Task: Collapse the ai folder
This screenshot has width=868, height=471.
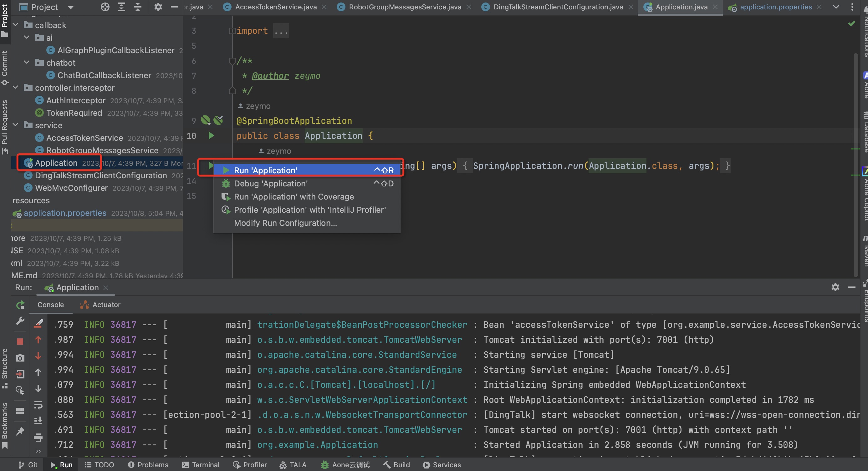Action: (27, 37)
